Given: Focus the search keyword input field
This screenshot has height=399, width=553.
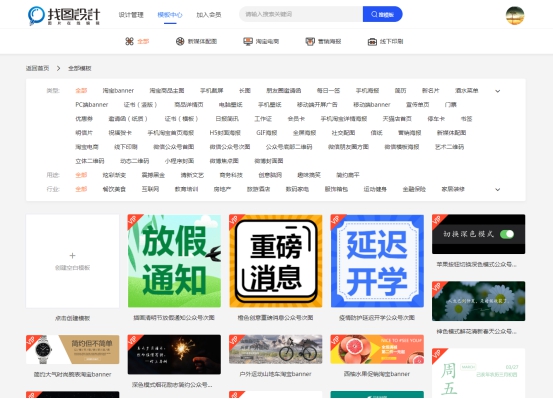Looking at the screenshot, I should [x=301, y=14].
